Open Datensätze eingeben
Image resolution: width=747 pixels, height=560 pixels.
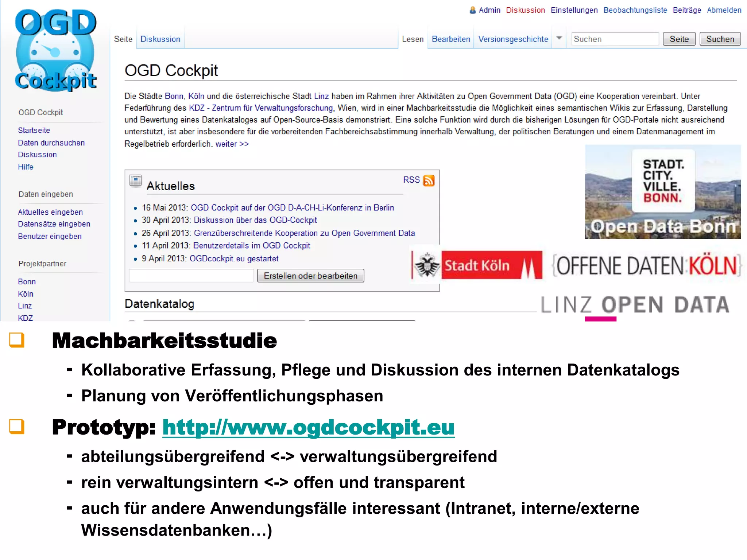pos(54,224)
